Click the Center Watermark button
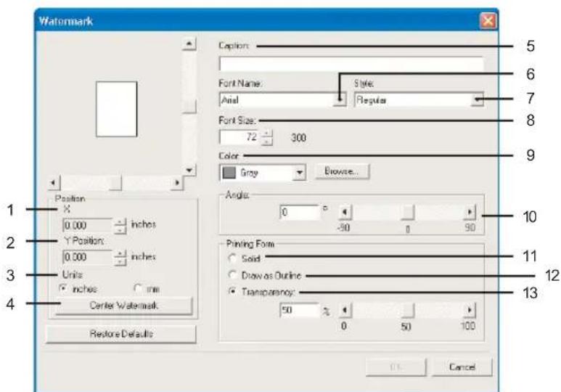The height and width of the screenshot is (392, 561). [x=124, y=306]
